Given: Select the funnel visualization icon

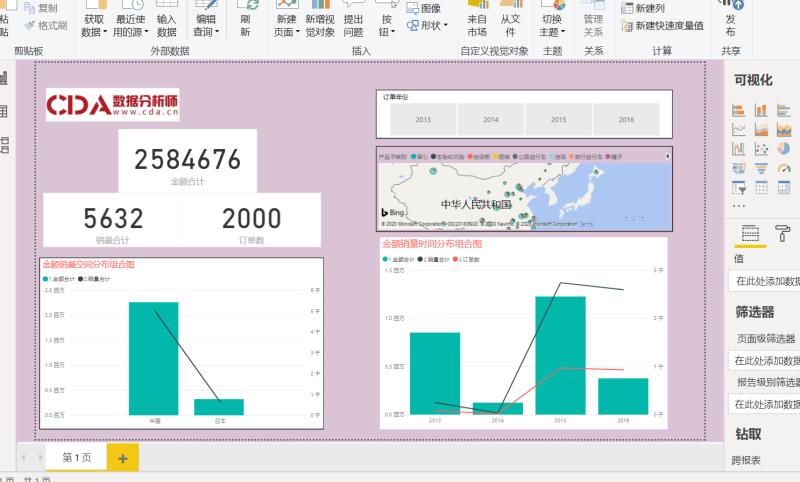Looking at the screenshot, I should click(761, 168).
